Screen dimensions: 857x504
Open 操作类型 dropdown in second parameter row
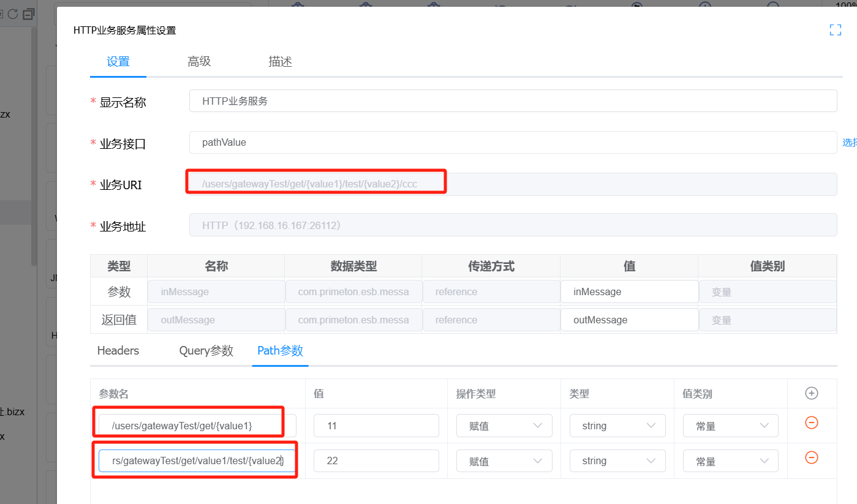[x=504, y=461]
